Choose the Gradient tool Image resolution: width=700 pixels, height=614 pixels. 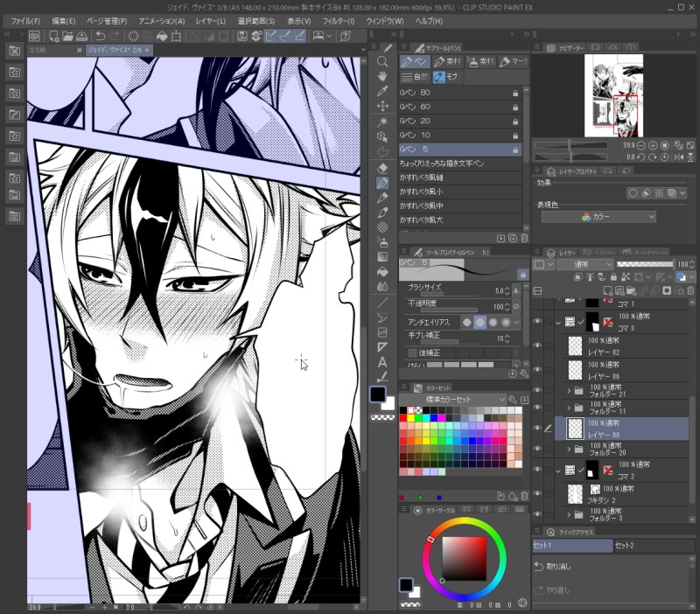click(382, 257)
